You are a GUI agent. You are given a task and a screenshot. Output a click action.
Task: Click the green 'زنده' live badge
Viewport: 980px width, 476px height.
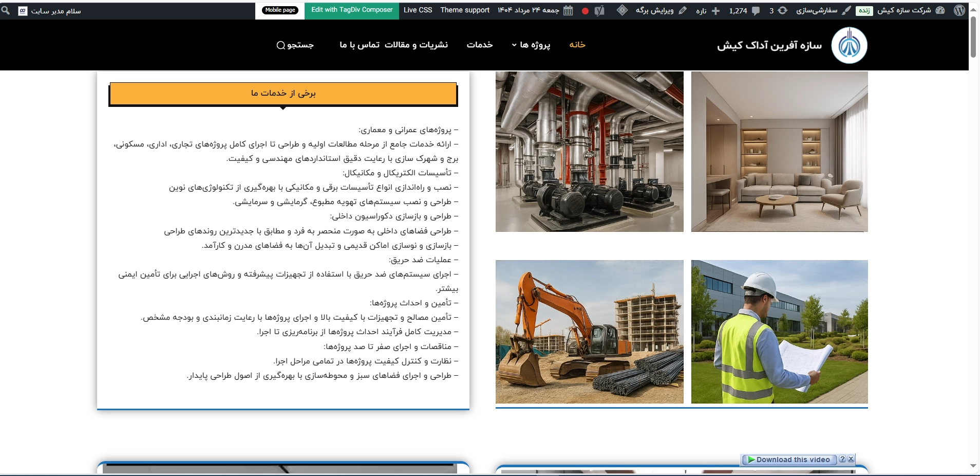pyautogui.click(x=864, y=11)
